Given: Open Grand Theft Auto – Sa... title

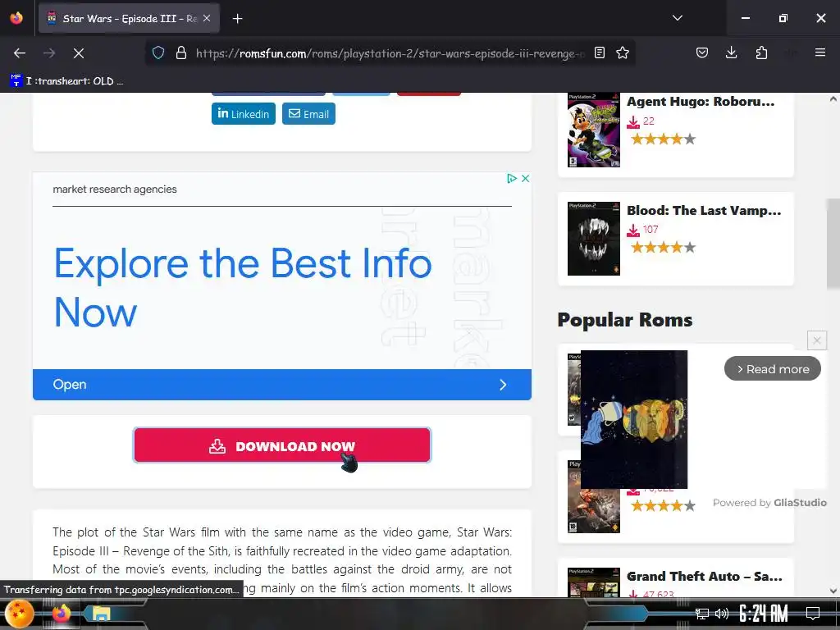Looking at the screenshot, I should pyautogui.click(x=704, y=577).
